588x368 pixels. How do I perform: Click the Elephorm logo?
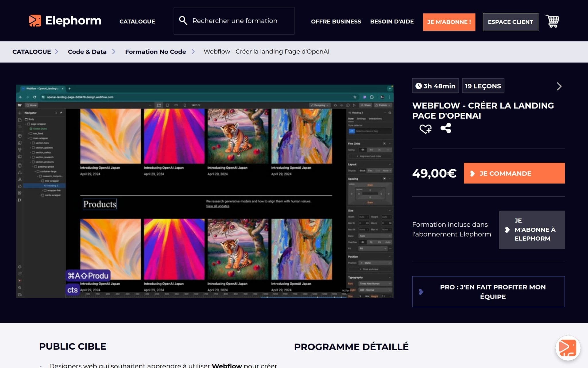[x=65, y=21]
